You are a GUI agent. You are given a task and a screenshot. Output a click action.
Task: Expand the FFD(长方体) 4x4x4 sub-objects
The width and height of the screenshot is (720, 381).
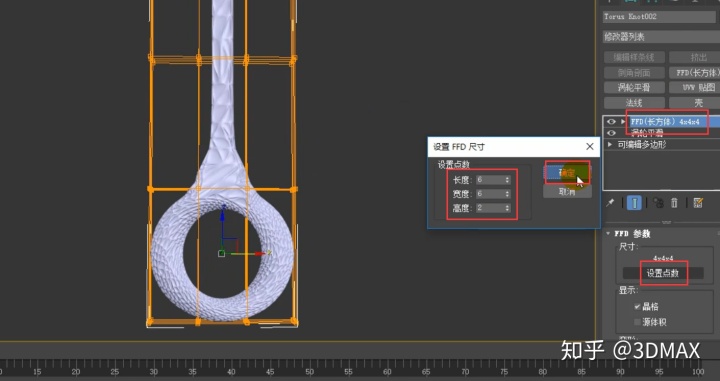(x=623, y=122)
